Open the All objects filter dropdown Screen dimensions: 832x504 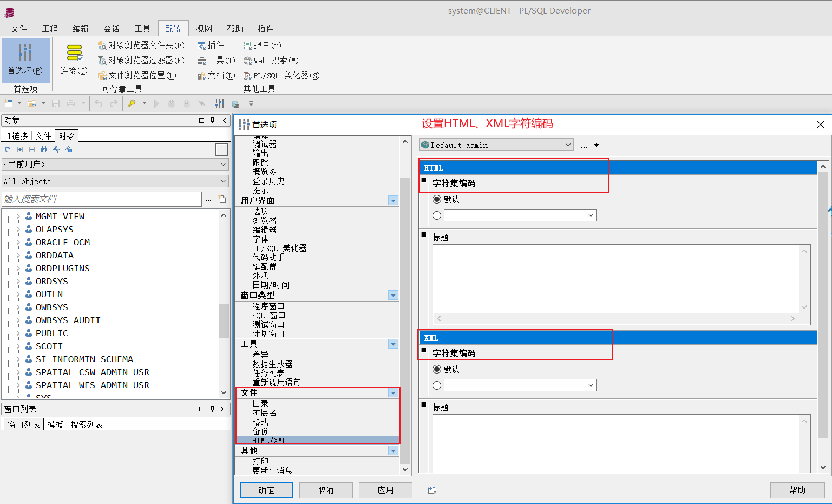coord(115,181)
